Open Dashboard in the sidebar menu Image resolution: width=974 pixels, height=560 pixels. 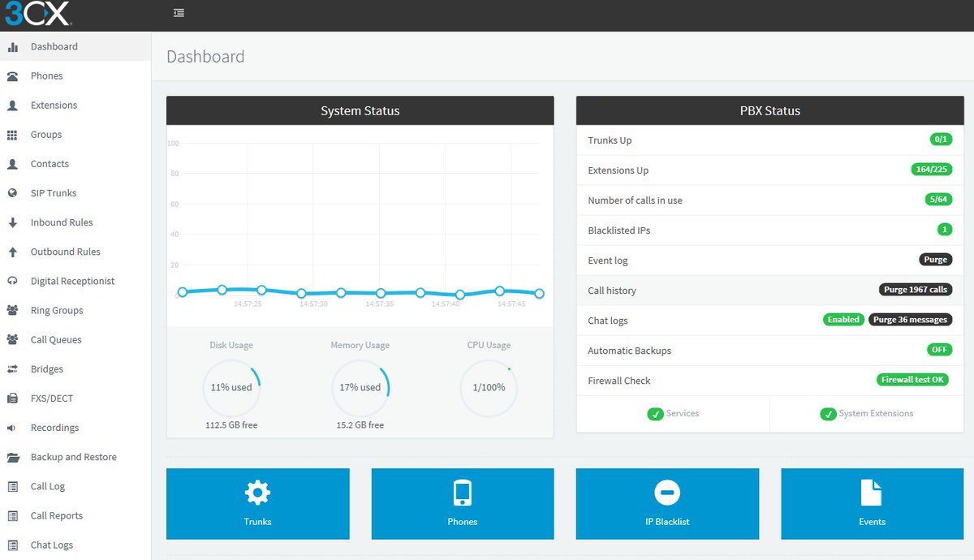75,47
